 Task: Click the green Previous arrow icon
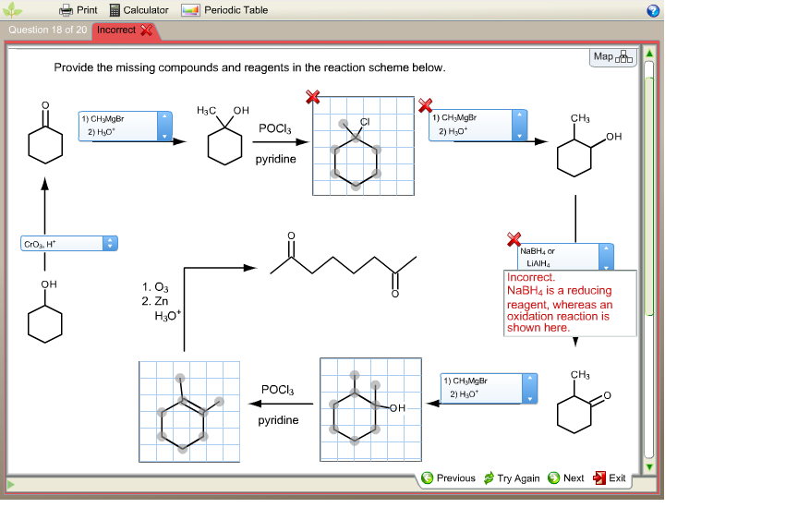tap(427, 478)
